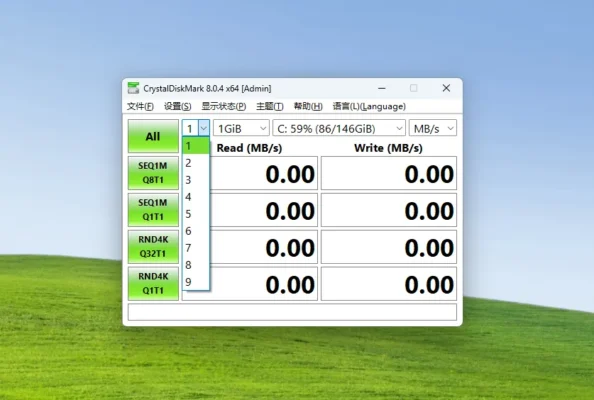Run the SEQ1M Q8T1 test
This screenshot has height=400, width=594.
[153, 173]
